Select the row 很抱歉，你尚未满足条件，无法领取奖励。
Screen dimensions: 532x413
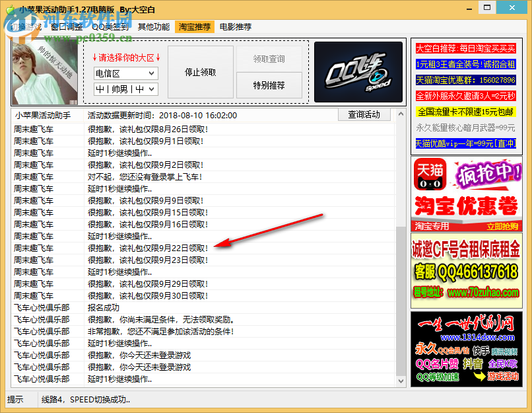[203, 320]
